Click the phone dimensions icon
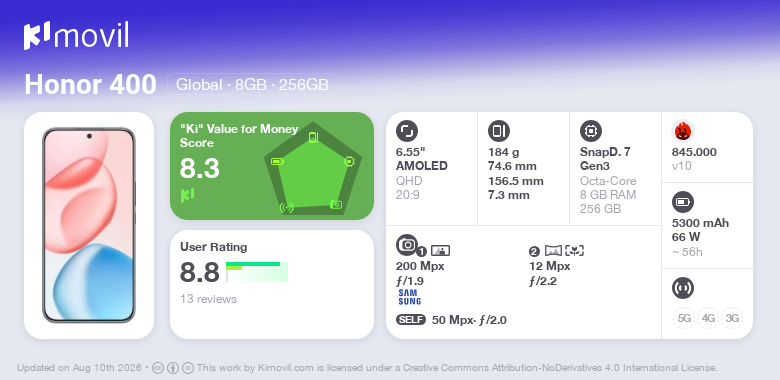This screenshot has width=780, height=380. [499, 131]
